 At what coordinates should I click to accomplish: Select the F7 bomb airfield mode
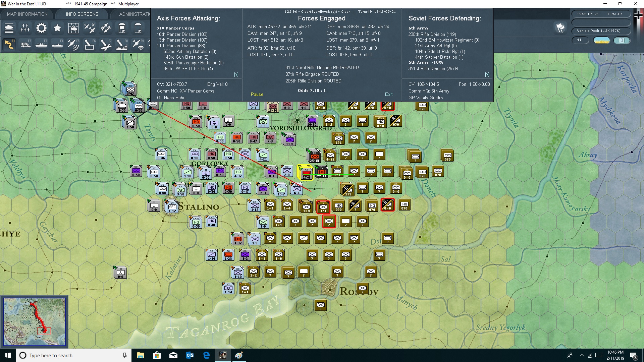pyautogui.click(x=106, y=45)
